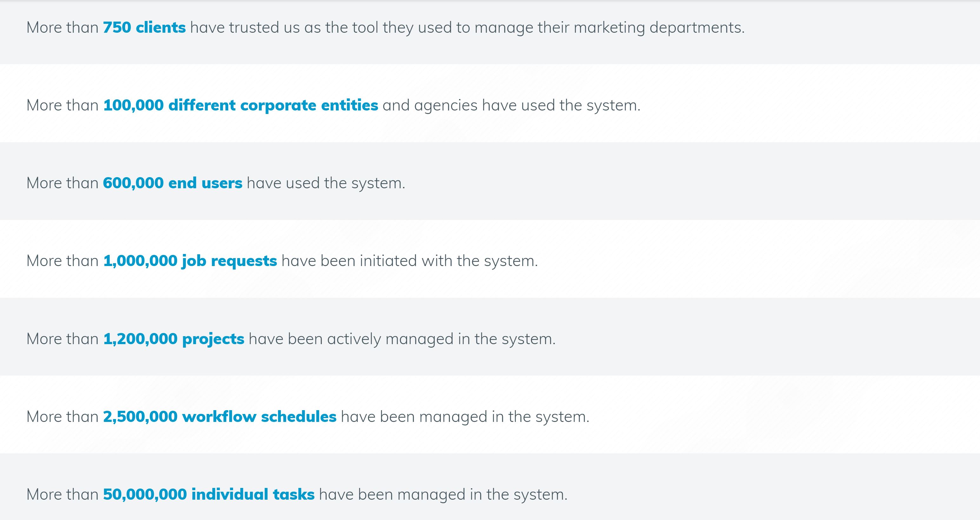This screenshot has height=520, width=980.
Task: Click text following "workflow schedules"
Action: pyautogui.click(x=465, y=417)
